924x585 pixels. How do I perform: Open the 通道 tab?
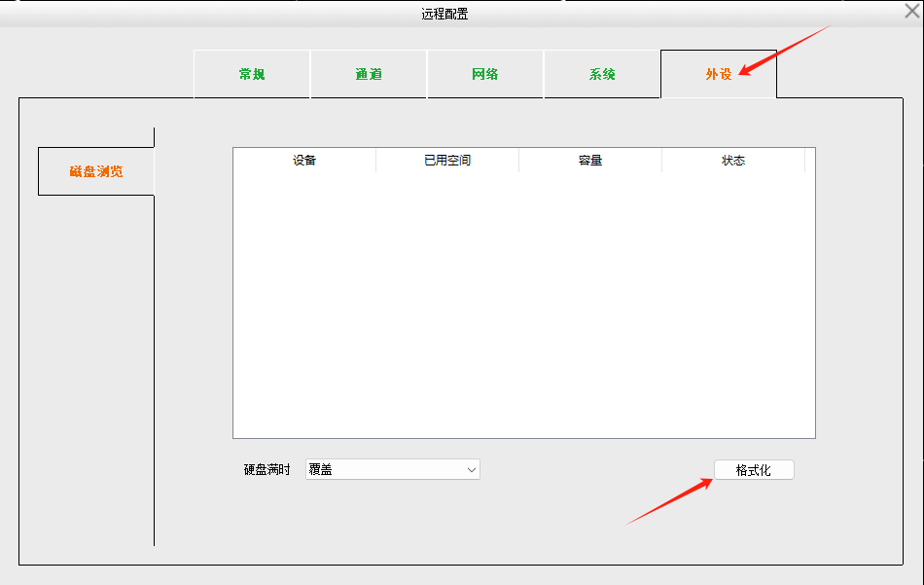(x=369, y=74)
